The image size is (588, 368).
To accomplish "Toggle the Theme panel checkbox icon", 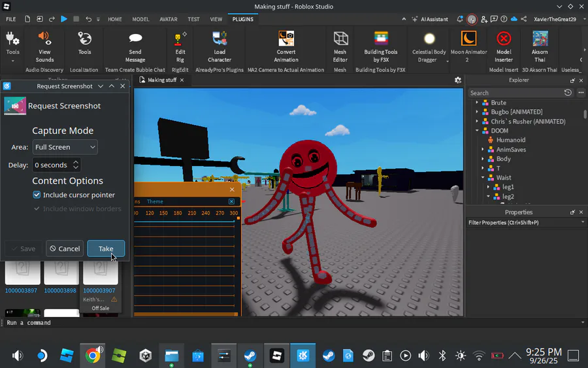I will (x=231, y=201).
